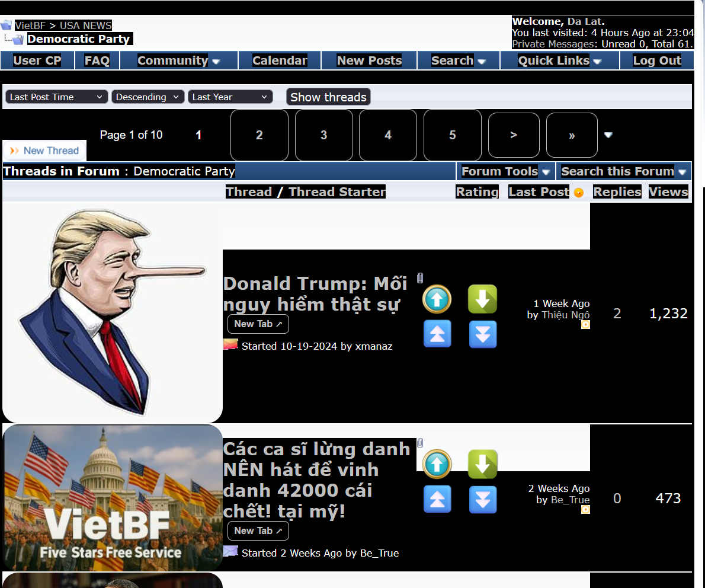Open the User CP menu item
The image size is (705, 588).
point(37,60)
